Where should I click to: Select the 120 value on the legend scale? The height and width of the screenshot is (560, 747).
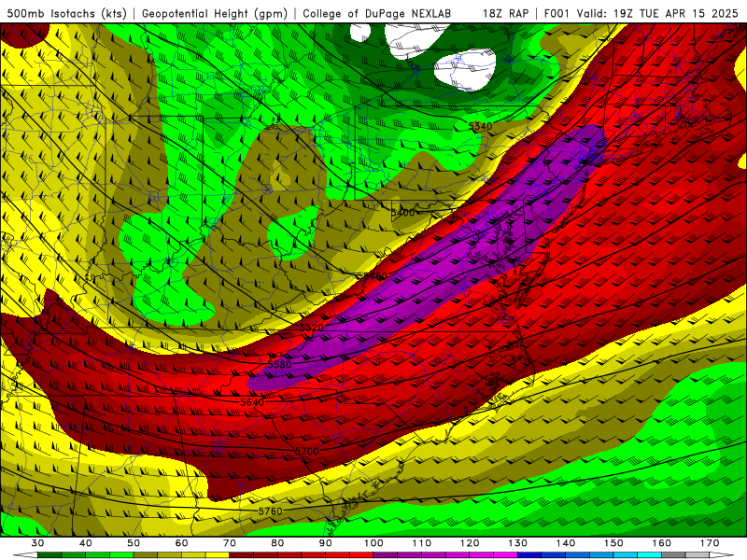coord(470,543)
